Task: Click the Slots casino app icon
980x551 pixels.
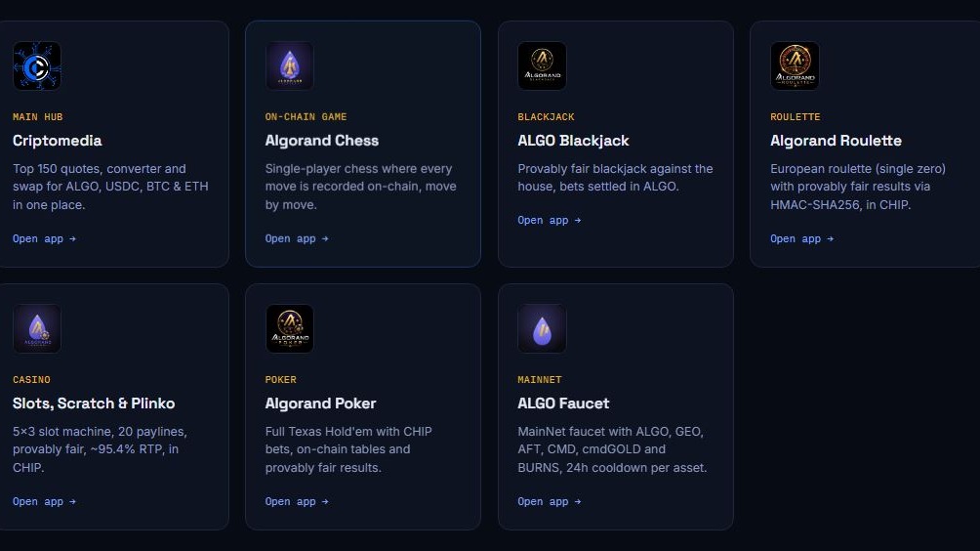Action: coord(37,328)
